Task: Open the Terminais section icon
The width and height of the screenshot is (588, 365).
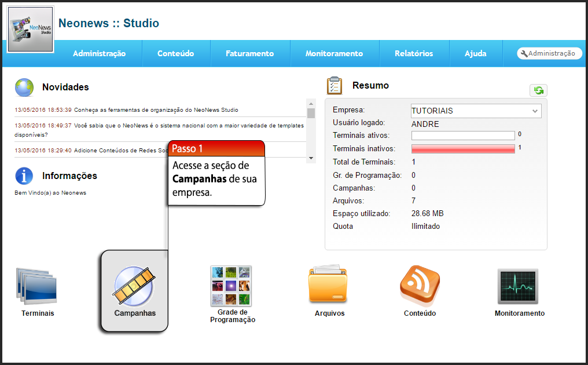Action: (37, 287)
